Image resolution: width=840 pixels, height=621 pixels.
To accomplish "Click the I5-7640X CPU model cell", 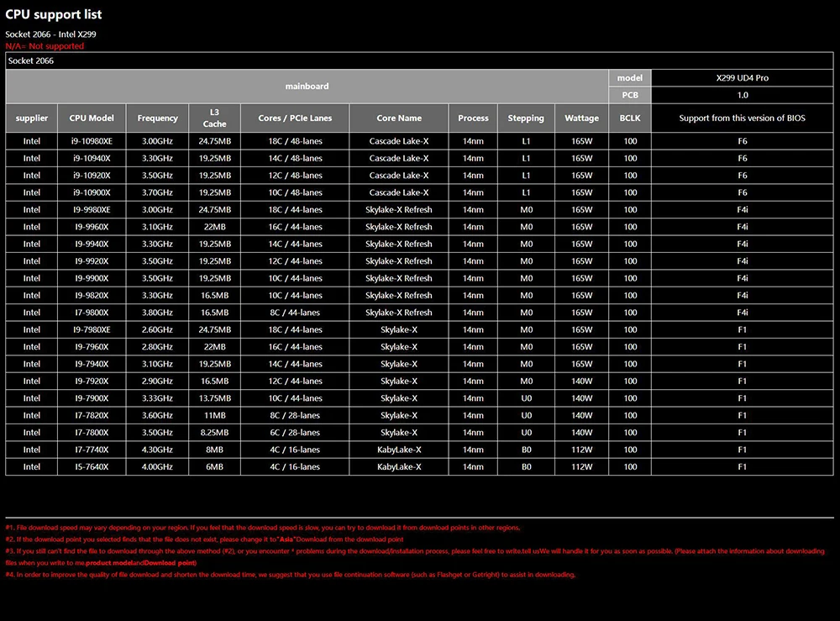I will 92,466.
